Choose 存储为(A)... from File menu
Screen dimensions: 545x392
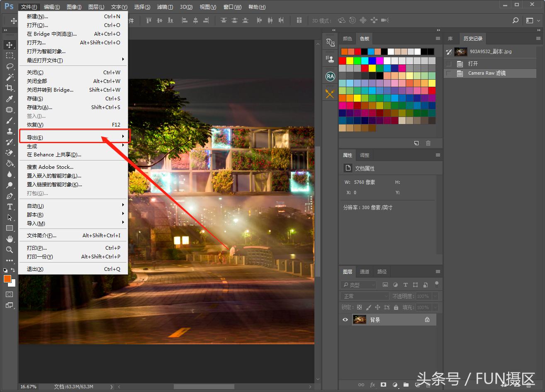(x=73, y=107)
